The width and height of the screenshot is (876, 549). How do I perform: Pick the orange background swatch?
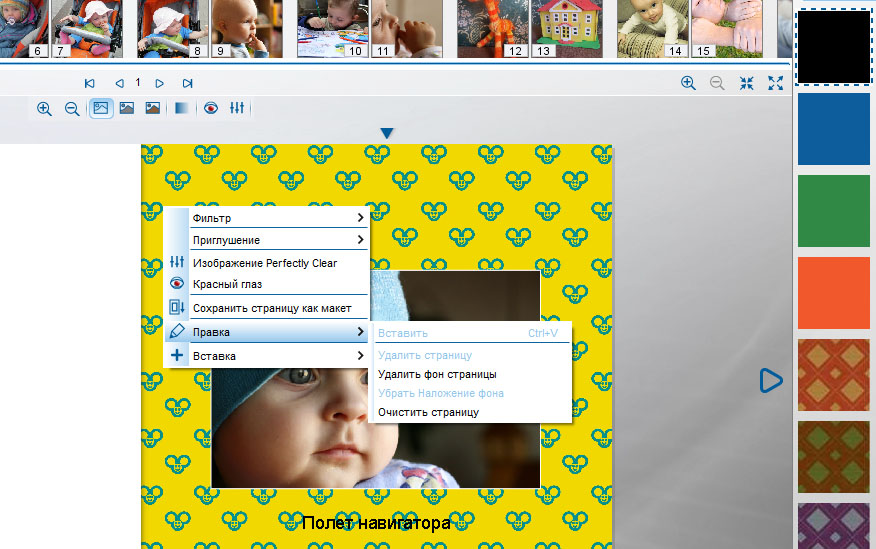[x=834, y=293]
